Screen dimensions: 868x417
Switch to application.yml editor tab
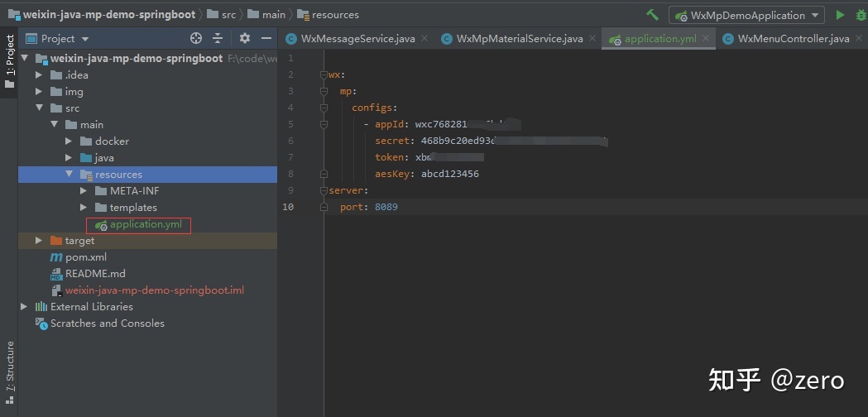point(660,39)
